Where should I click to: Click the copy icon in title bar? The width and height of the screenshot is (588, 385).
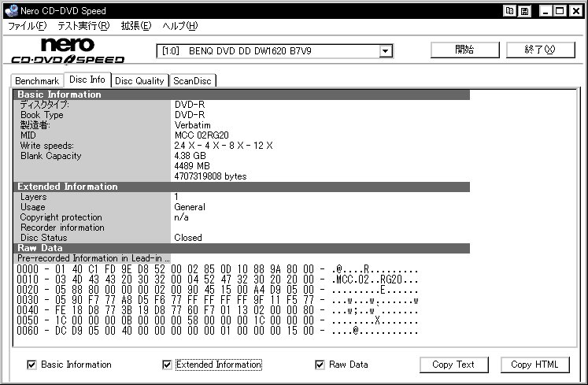pyautogui.click(x=509, y=11)
